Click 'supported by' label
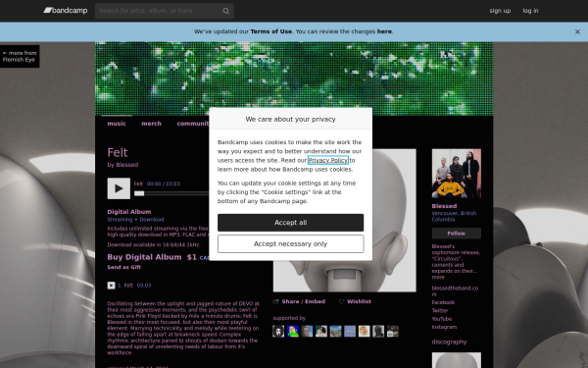The height and width of the screenshot is (368, 588). point(289,318)
